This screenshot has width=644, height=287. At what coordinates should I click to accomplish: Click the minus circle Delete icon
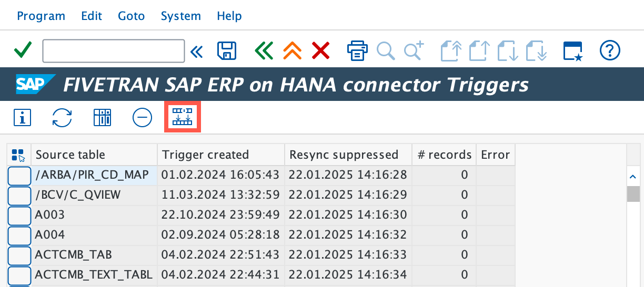[x=142, y=118]
